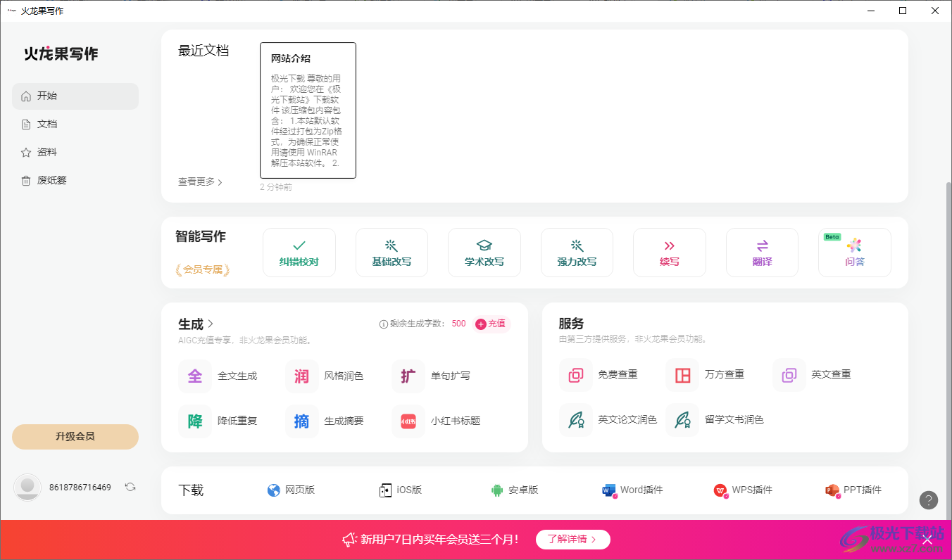Open 英文查重 service icon
Screen dimensions: 952x560
(x=789, y=375)
